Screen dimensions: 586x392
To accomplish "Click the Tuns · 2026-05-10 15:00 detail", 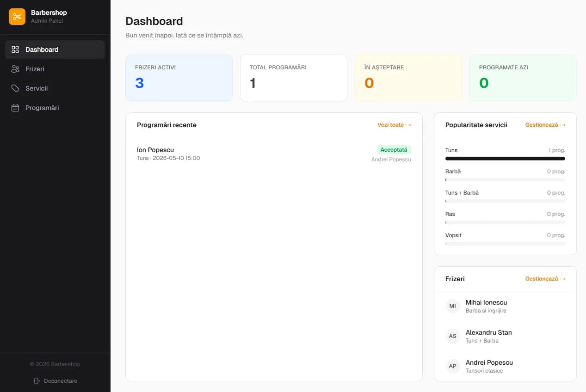I will (x=168, y=158).
